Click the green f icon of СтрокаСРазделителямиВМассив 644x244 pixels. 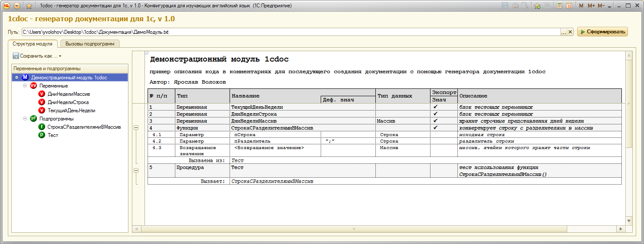click(x=42, y=127)
